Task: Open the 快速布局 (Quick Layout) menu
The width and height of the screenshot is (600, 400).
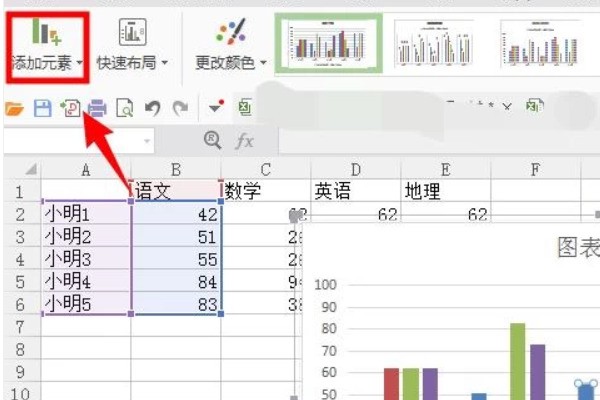Action: (132, 45)
